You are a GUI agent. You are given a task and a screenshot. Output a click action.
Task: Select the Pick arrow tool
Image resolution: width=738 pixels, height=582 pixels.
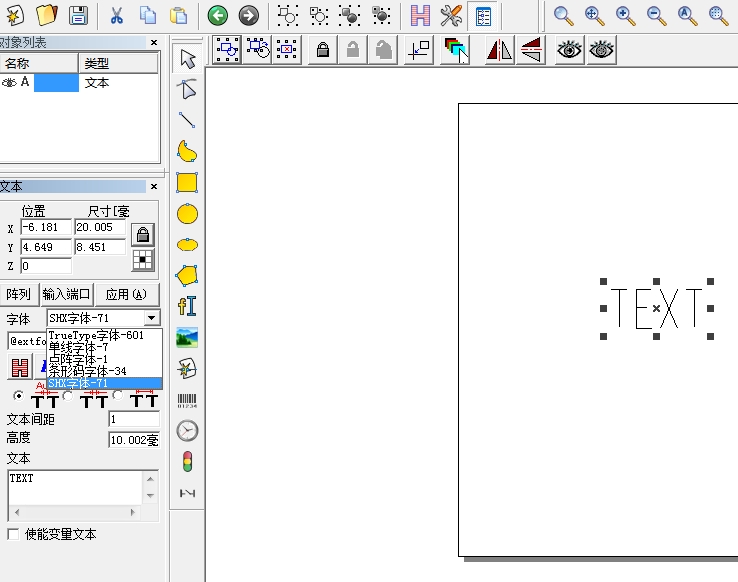pyautogui.click(x=187, y=59)
